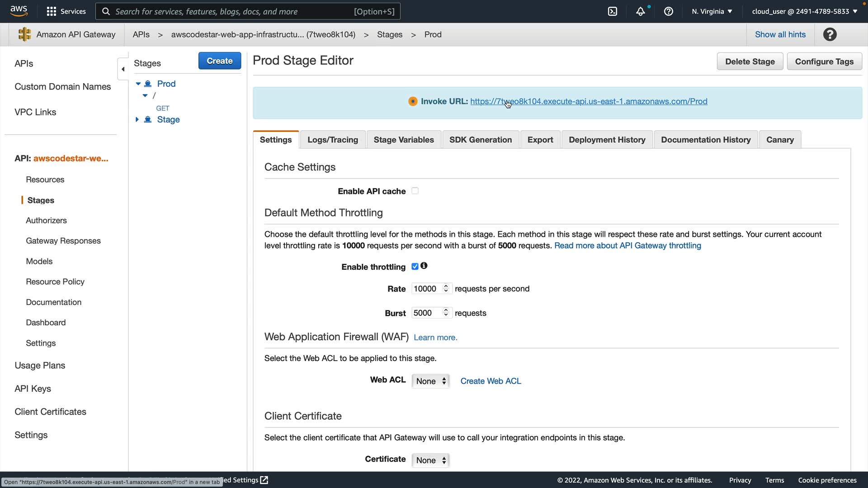868x488 pixels.
Task: Open the Web ACL dropdown
Action: click(430, 381)
